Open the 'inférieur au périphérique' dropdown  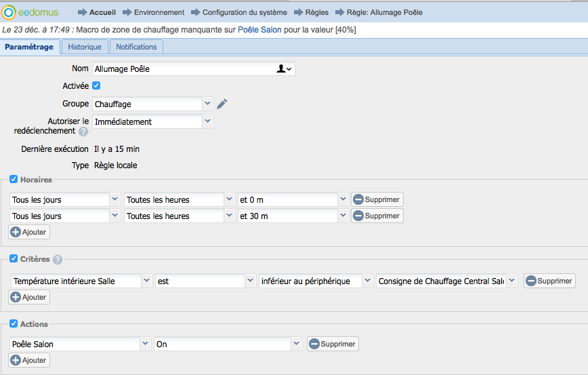tap(366, 281)
